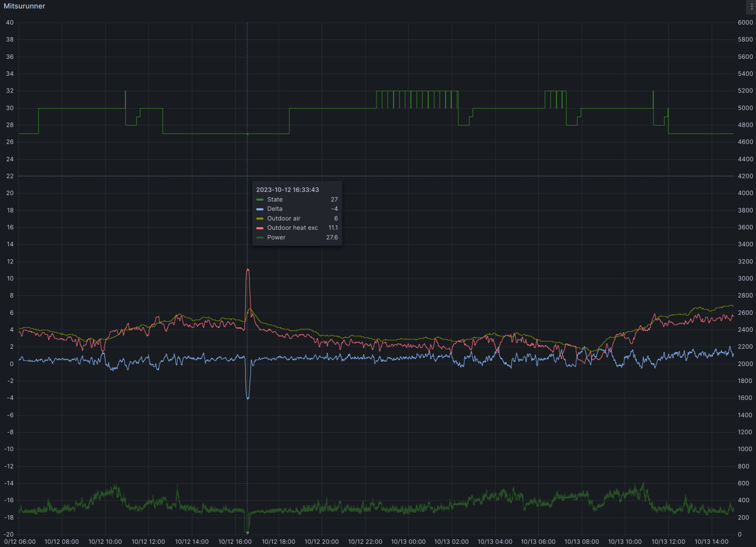This screenshot has height=547, width=756.
Task: Click the Outdoor heat exc label in tooltip
Action: pyautogui.click(x=292, y=228)
